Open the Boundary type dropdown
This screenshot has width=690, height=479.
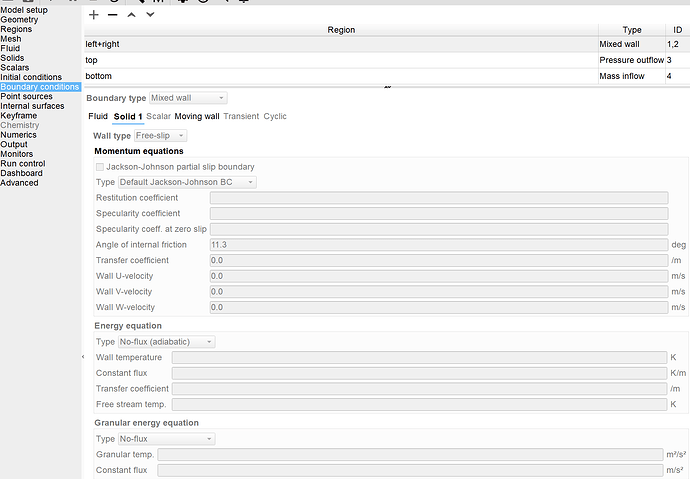[188, 98]
